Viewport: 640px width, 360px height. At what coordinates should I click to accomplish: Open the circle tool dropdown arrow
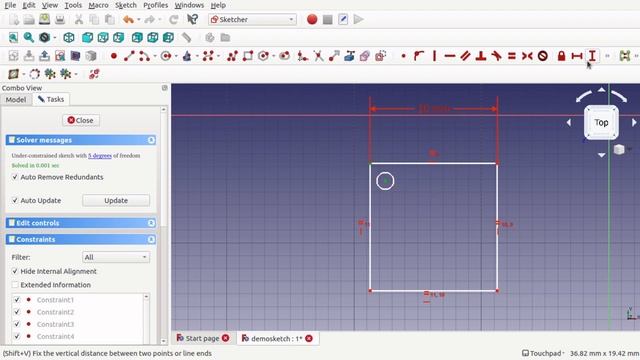[176, 56]
